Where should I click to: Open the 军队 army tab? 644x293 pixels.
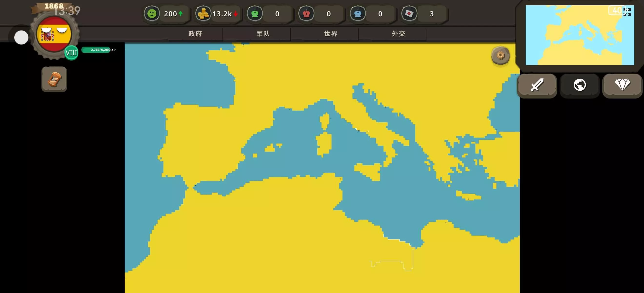coord(263,33)
